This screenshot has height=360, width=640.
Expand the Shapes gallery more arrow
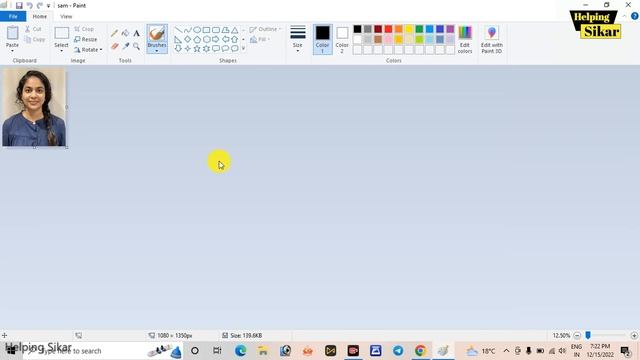click(244, 49)
